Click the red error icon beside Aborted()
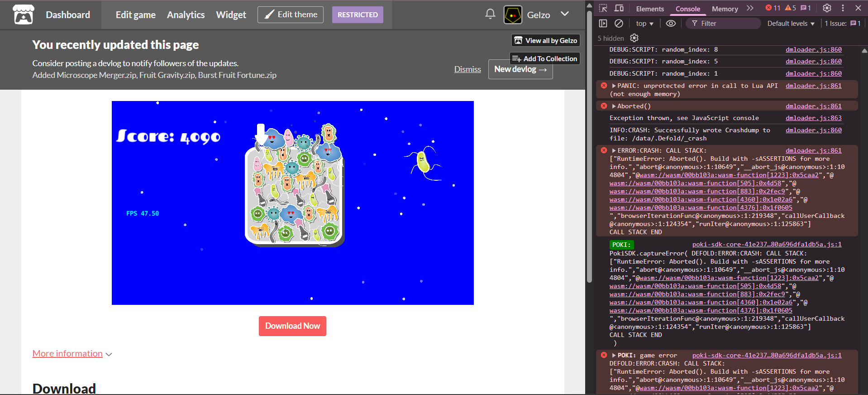868x395 pixels. [604, 106]
